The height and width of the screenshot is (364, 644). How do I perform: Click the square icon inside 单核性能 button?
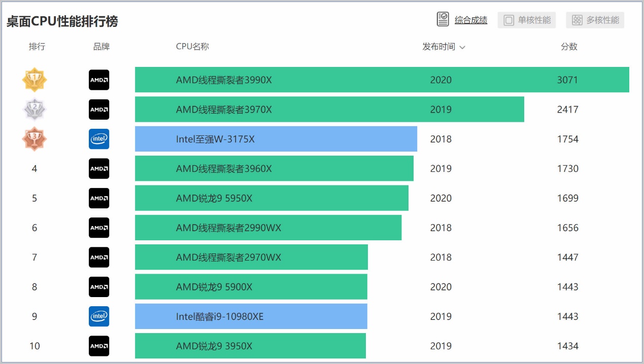pyautogui.click(x=509, y=20)
